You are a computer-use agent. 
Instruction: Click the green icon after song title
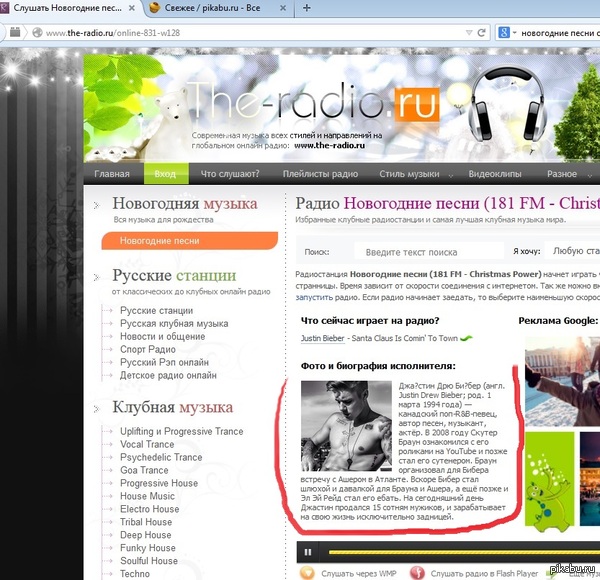click(466, 338)
